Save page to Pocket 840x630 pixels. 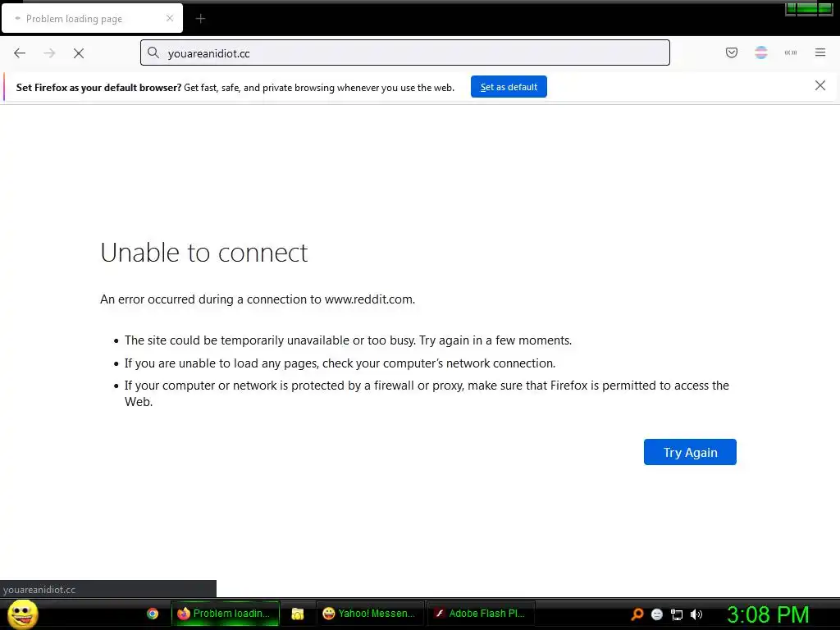pos(731,52)
